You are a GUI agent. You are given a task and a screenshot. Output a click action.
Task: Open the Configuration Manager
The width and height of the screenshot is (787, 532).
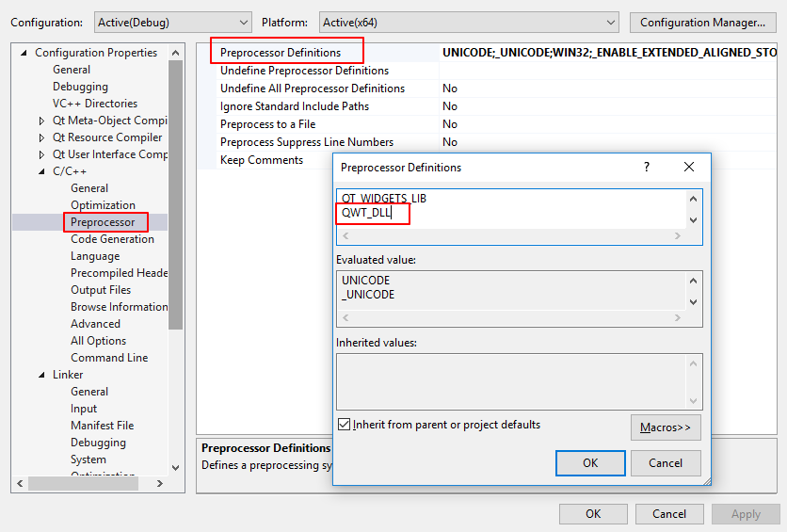[x=701, y=22]
